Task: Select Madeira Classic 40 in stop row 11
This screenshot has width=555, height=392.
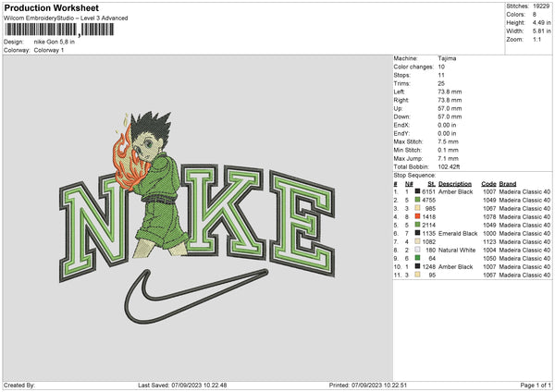Action: coord(524,275)
